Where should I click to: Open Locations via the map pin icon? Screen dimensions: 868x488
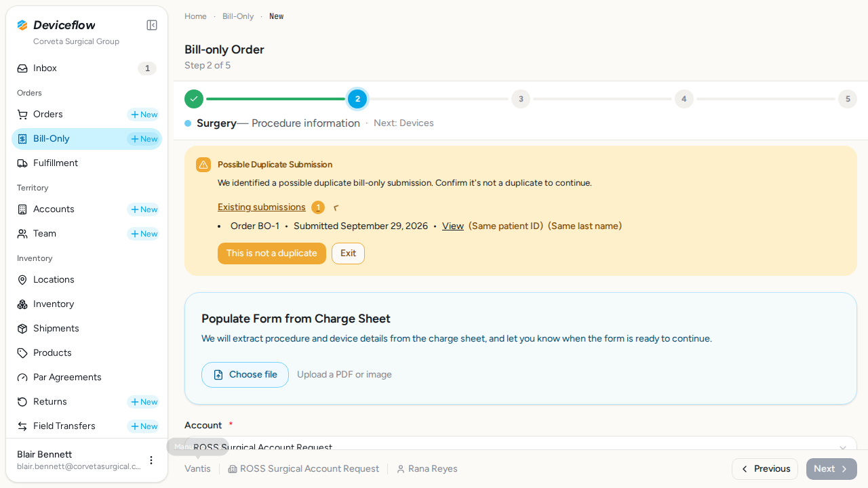(x=22, y=280)
